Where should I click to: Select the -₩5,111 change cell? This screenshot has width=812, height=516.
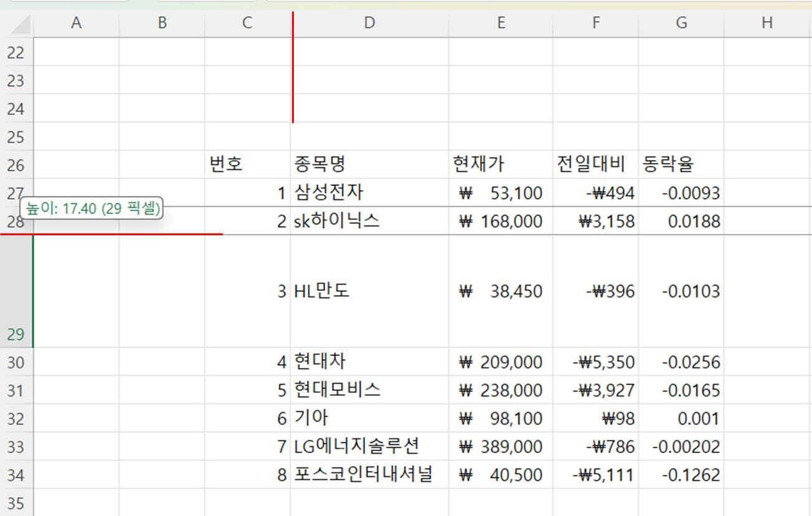click(595, 474)
